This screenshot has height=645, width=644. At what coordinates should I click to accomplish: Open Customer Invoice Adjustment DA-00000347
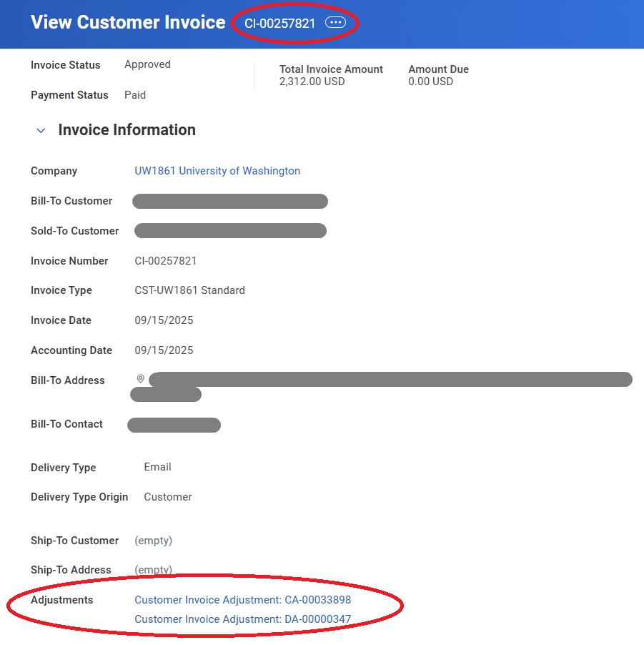coord(243,619)
